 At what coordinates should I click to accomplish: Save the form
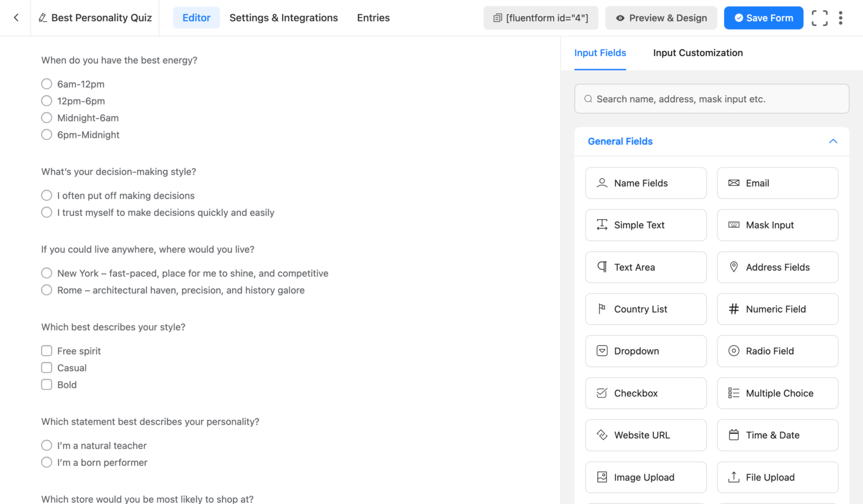763,17
